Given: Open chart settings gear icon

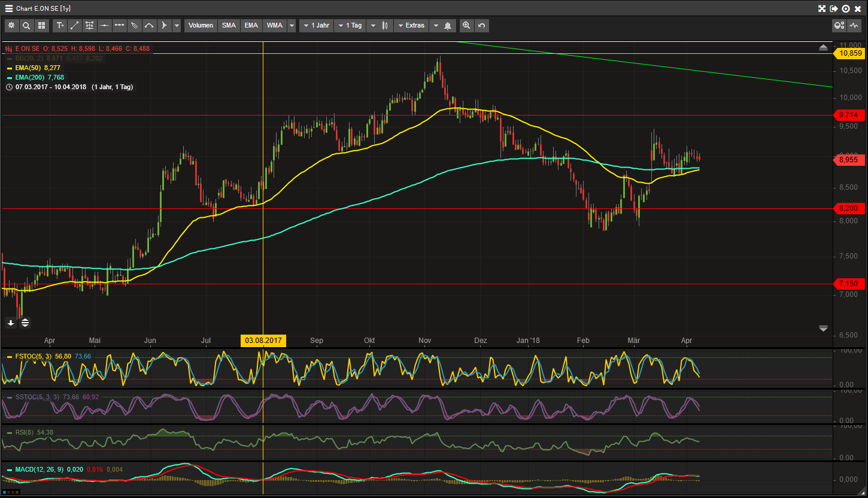Looking at the screenshot, I should click(11, 26).
